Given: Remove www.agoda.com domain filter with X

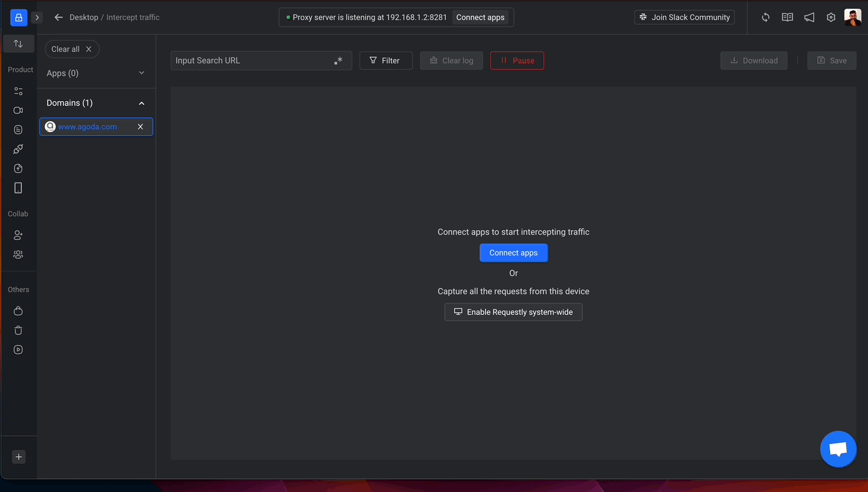Looking at the screenshot, I should (140, 127).
